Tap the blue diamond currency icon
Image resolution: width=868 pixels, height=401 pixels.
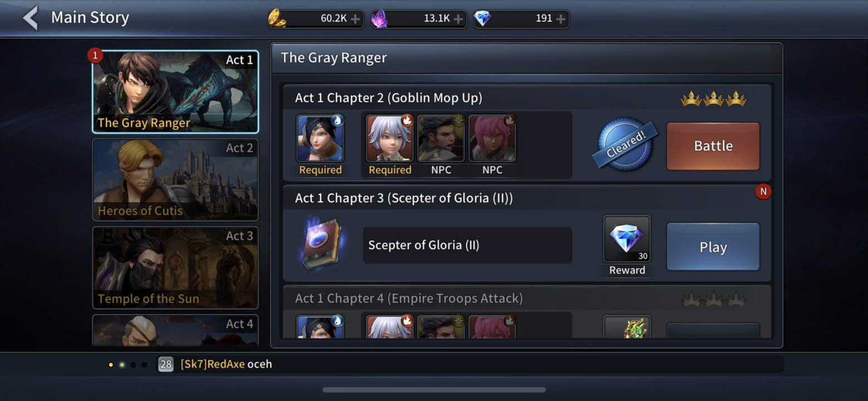(x=483, y=19)
